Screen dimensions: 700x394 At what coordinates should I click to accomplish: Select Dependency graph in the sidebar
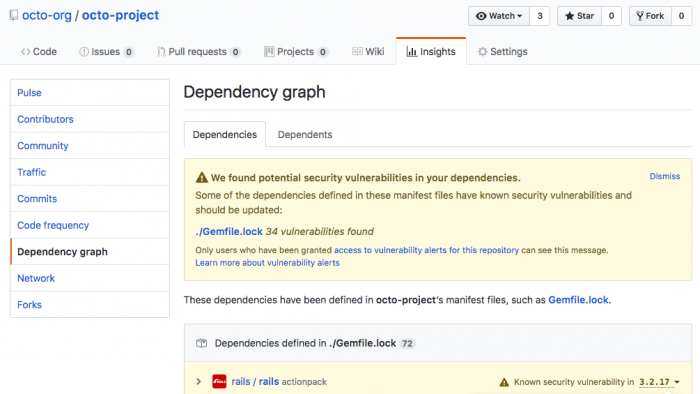(x=90, y=252)
